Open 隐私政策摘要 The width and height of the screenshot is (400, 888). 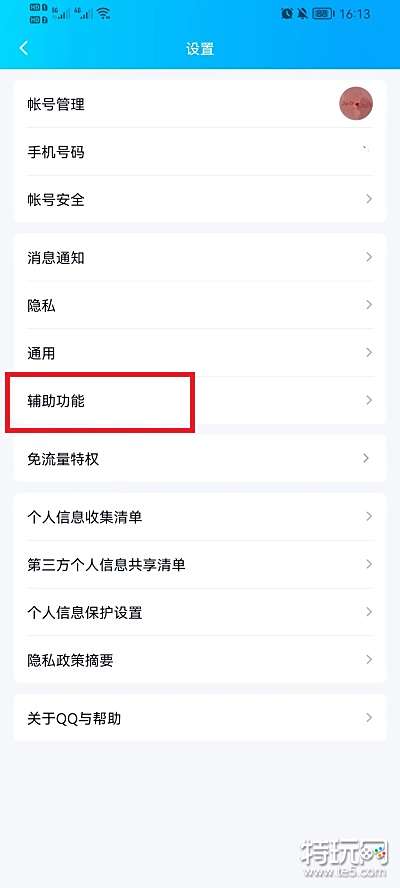point(200,660)
